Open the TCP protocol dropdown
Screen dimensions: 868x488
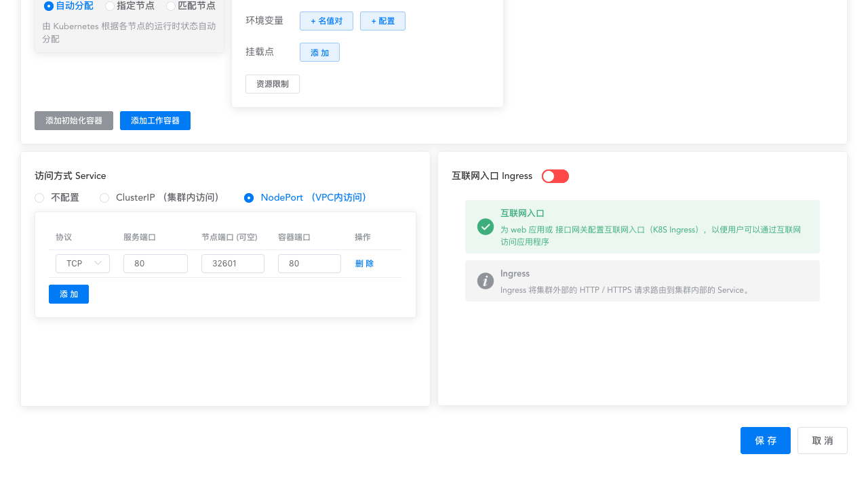(82, 264)
